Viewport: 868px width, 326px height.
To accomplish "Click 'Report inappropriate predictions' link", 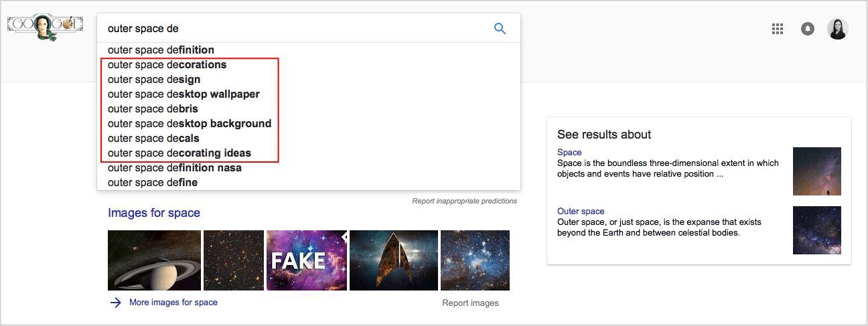I will click(x=464, y=201).
